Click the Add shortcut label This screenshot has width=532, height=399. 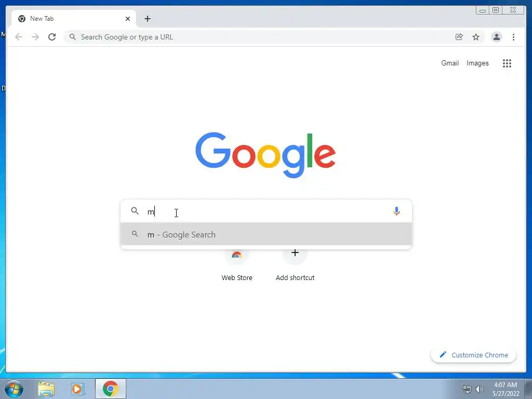pos(295,277)
